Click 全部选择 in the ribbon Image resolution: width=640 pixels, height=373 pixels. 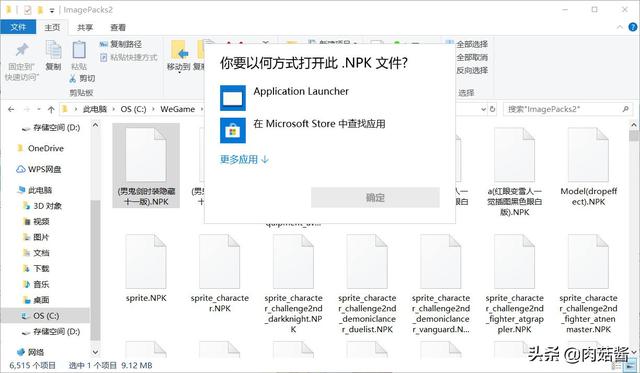pos(472,44)
